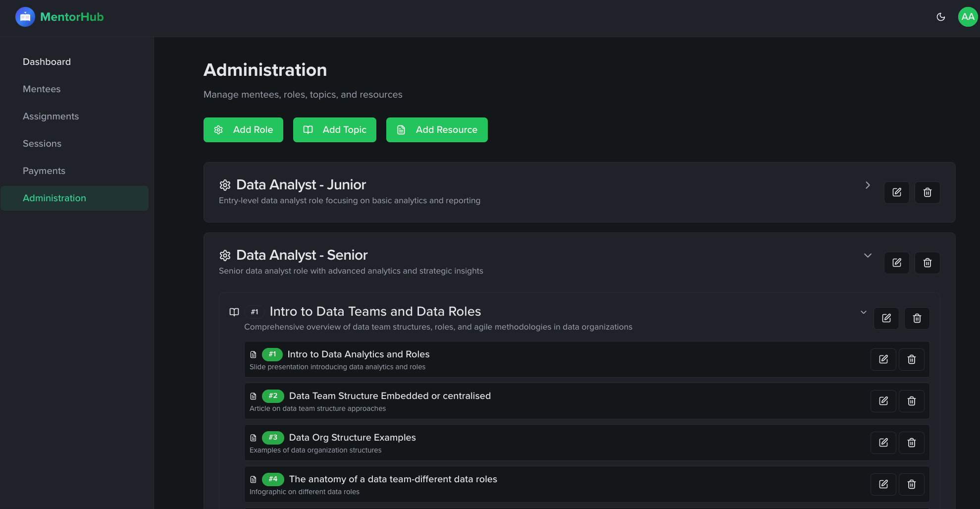
Task: Click Data Analyst - Junior title
Action: click(x=301, y=185)
